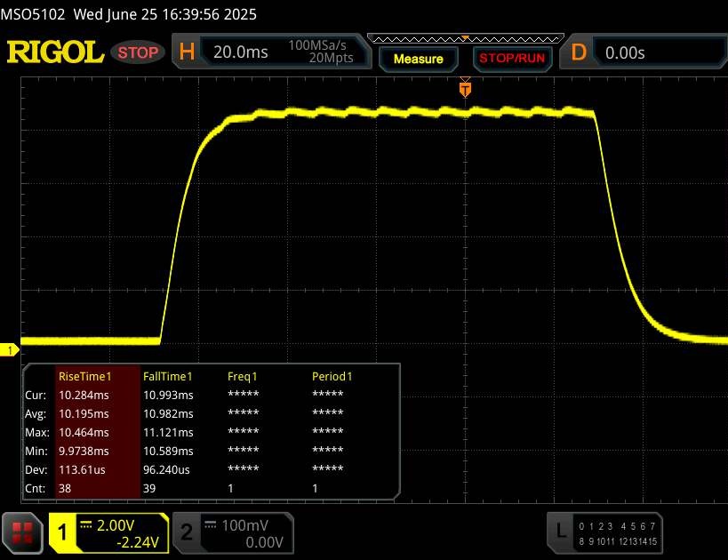The height and width of the screenshot is (560, 728).
Task: Select the Period1 measurement header
Action: click(332, 377)
